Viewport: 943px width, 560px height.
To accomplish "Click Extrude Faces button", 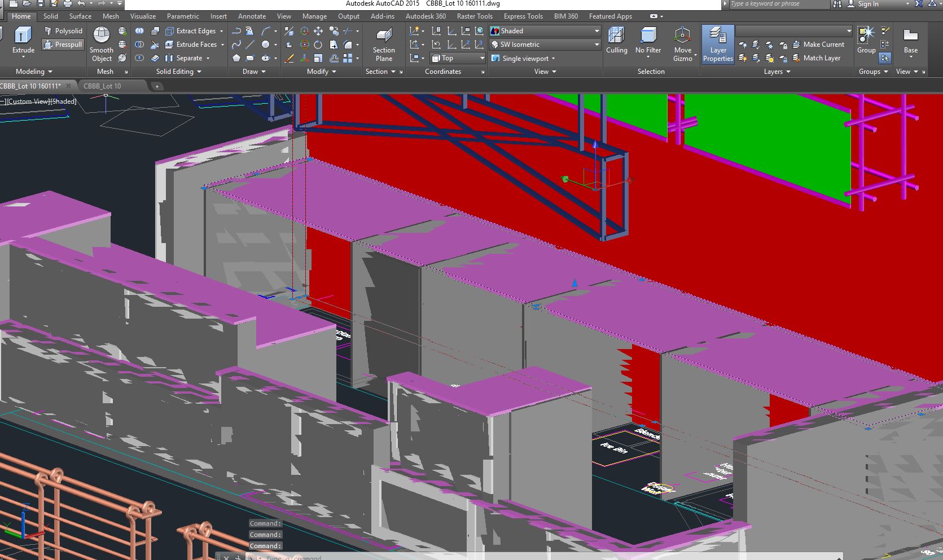I will pyautogui.click(x=191, y=45).
